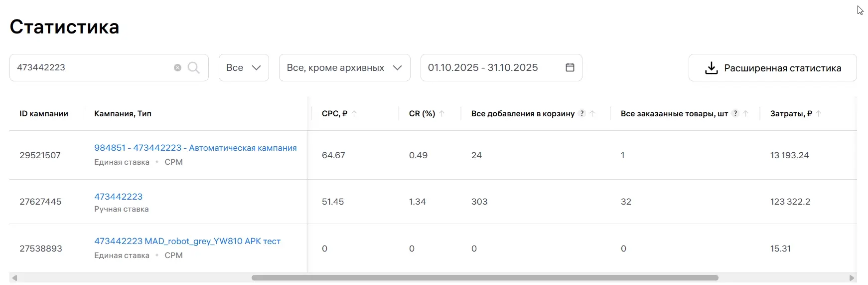This screenshot has width=868, height=285.
Task: Show help tooltip for Все заказанные товары
Action: (x=735, y=114)
